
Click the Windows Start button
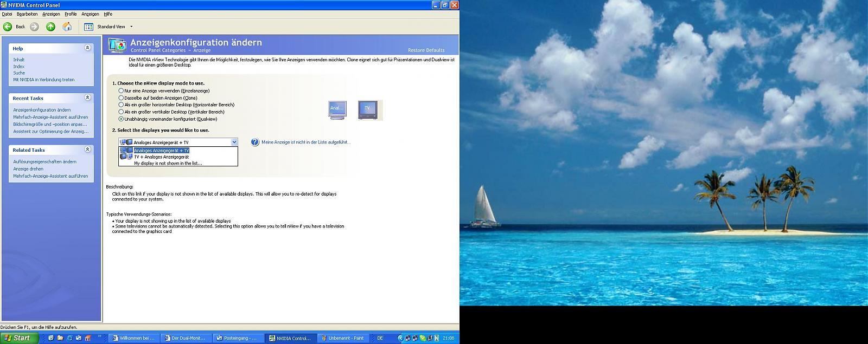click(x=20, y=337)
